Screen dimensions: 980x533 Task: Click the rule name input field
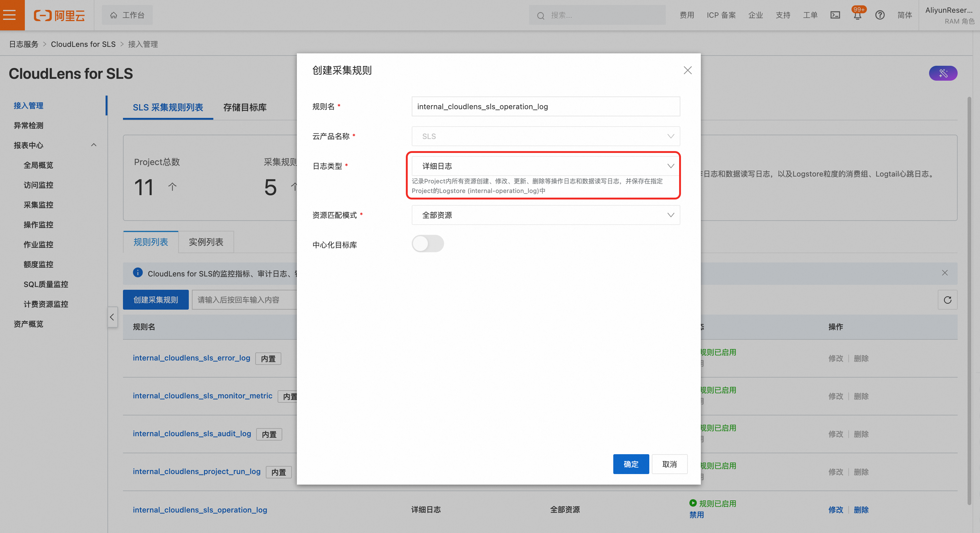point(546,106)
